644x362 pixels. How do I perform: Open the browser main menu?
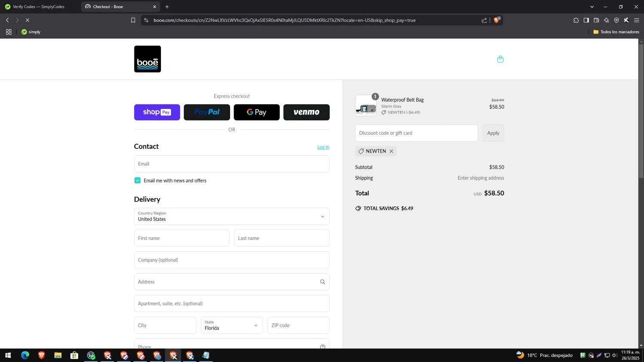(x=637, y=20)
